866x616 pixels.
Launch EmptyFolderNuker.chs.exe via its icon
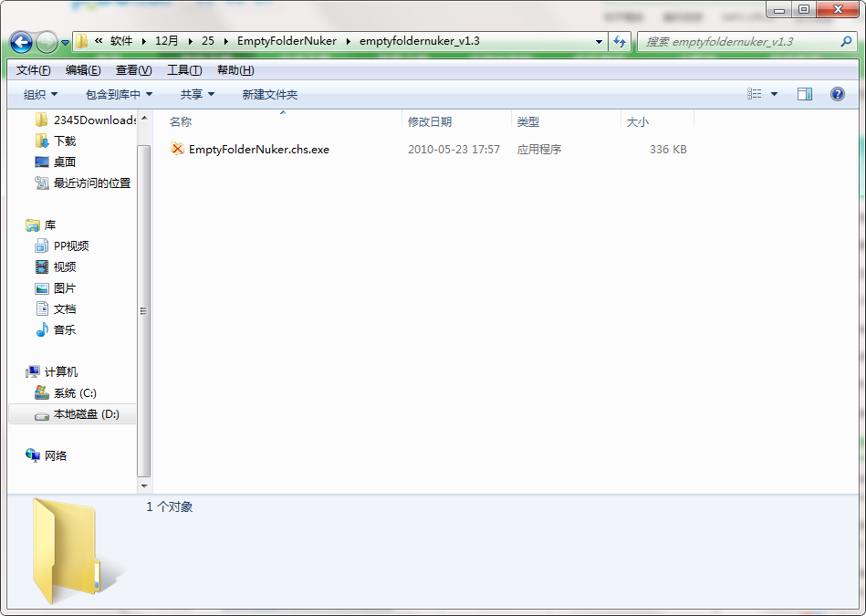176,149
